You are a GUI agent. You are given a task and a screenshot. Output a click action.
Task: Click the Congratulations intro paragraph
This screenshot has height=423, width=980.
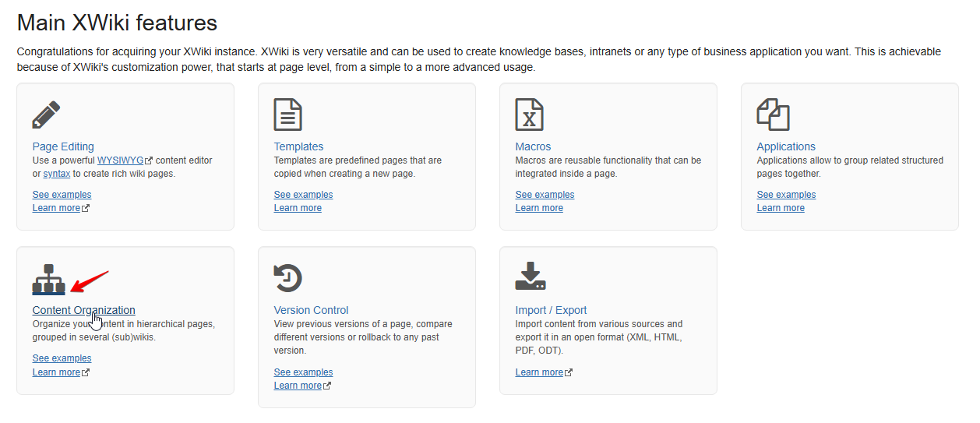pyautogui.click(x=478, y=59)
